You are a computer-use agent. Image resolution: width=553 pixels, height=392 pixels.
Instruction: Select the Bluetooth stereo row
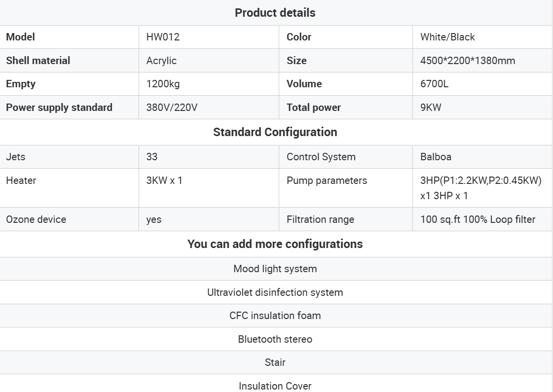tap(275, 339)
